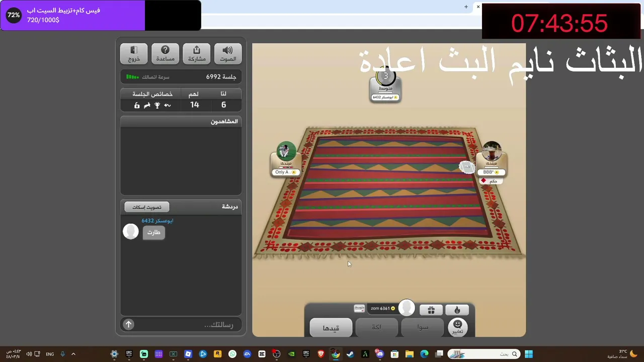Click the taskbar search box بحث
The height and width of the screenshot is (362, 644).
point(484,354)
